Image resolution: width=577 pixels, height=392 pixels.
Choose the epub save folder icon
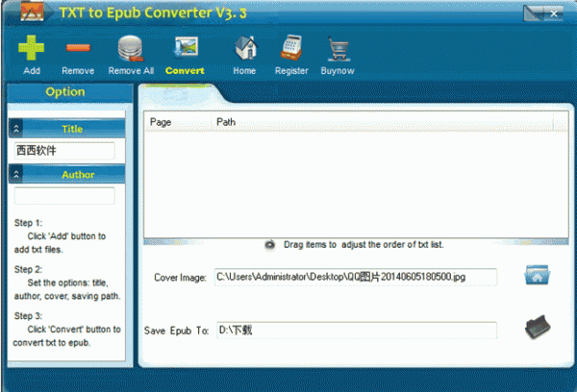pyautogui.click(x=538, y=327)
